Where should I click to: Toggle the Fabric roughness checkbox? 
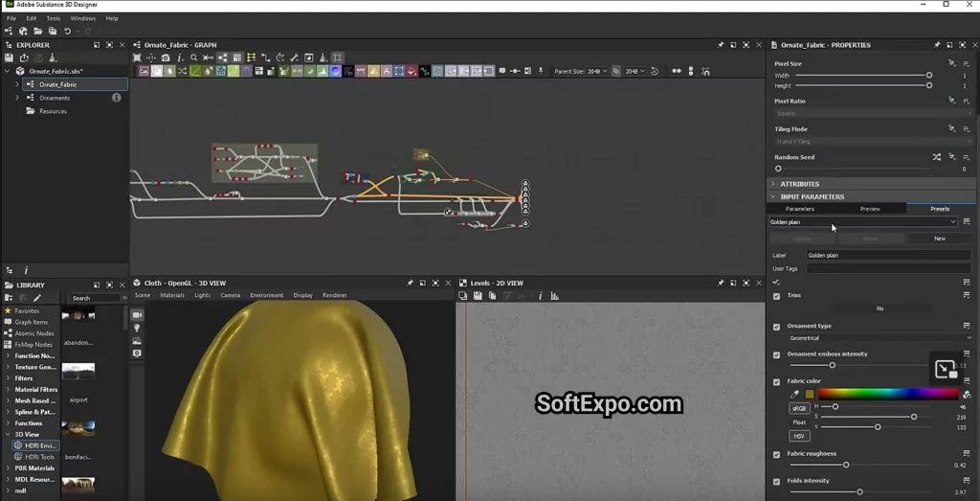(x=776, y=454)
